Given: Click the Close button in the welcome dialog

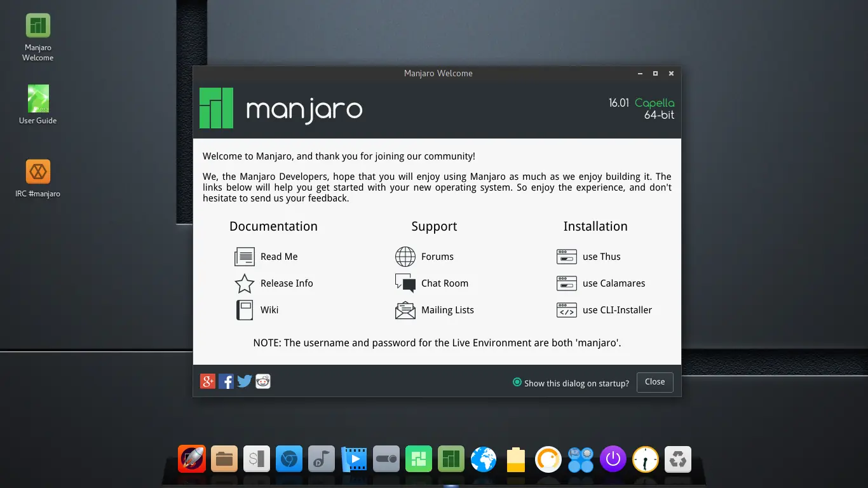Looking at the screenshot, I should tap(654, 382).
